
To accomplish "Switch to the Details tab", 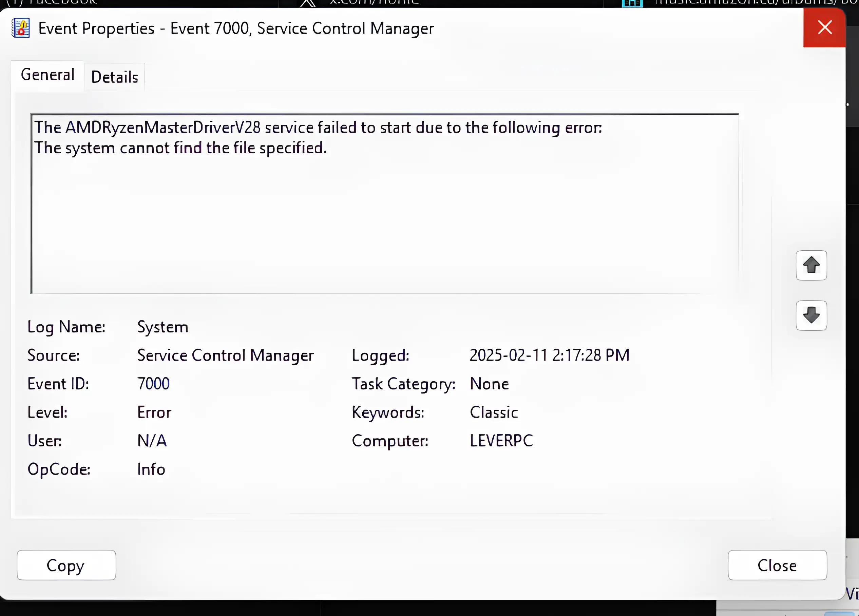I will click(114, 77).
